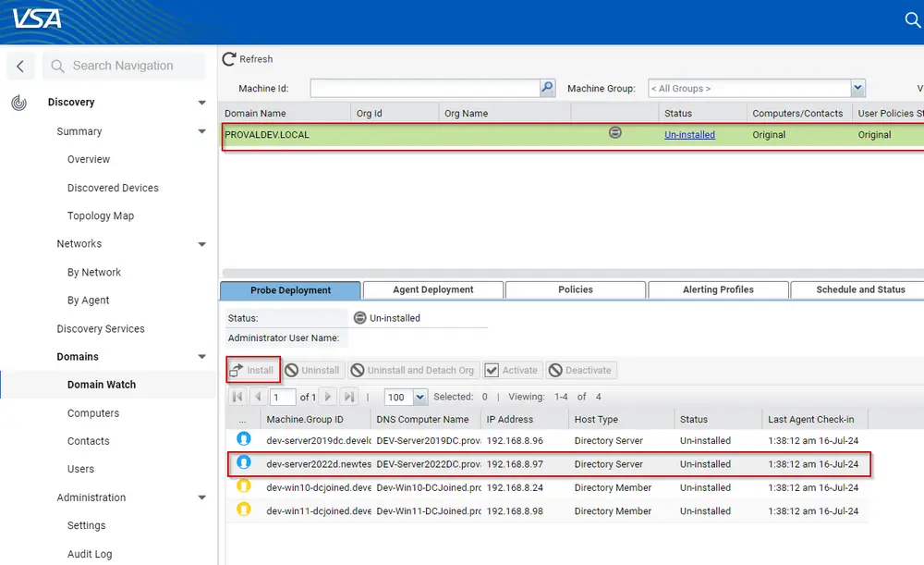Click agent icon for dev-server2019dc row
Screen dimensions: 924x565
243,439
